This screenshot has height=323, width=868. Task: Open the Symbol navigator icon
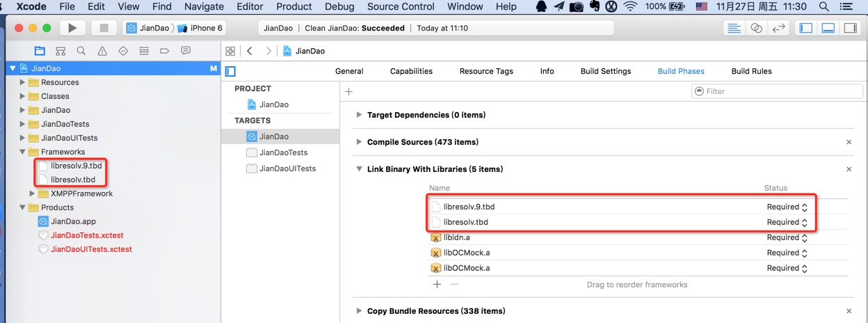coord(61,51)
